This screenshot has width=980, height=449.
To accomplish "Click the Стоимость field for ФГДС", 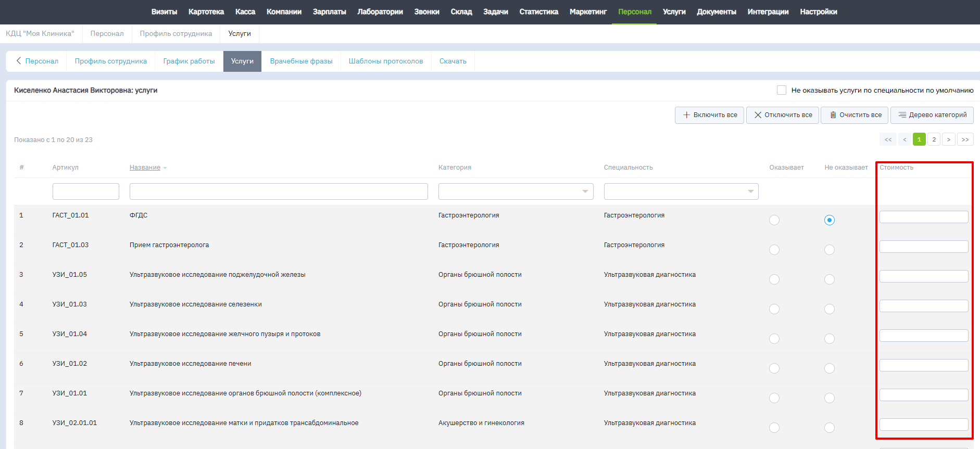I will coord(924,217).
